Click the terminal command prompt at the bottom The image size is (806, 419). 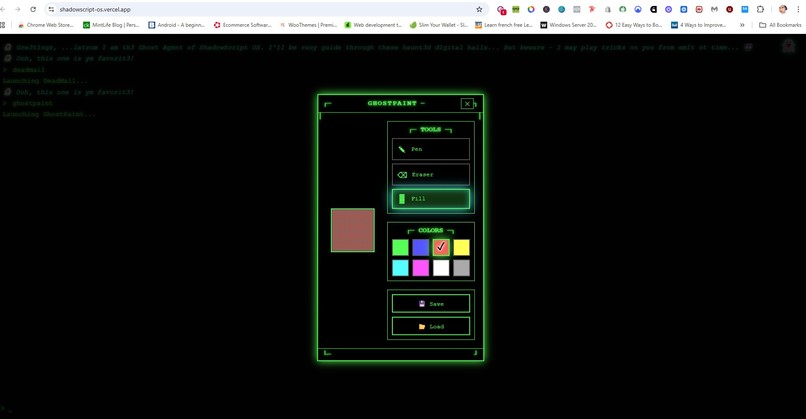pos(7,409)
